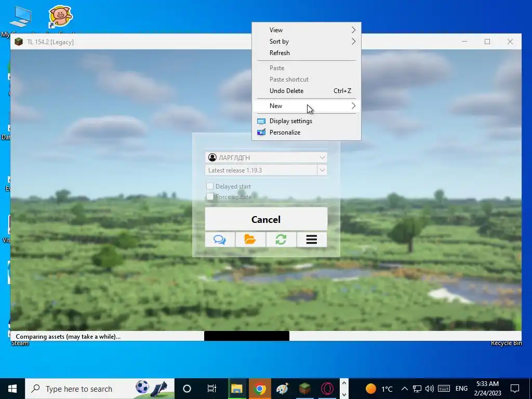The image size is (532, 399).
Task: Open the My Computer desktop icon
Action: (x=20, y=16)
